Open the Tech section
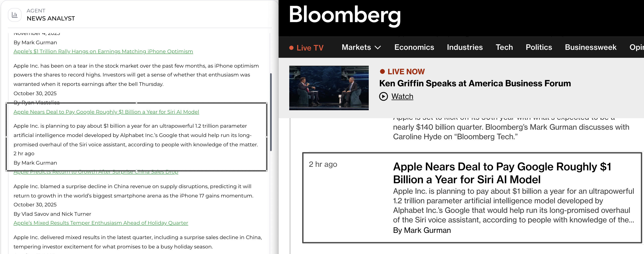644x254 pixels. click(x=504, y=47)
